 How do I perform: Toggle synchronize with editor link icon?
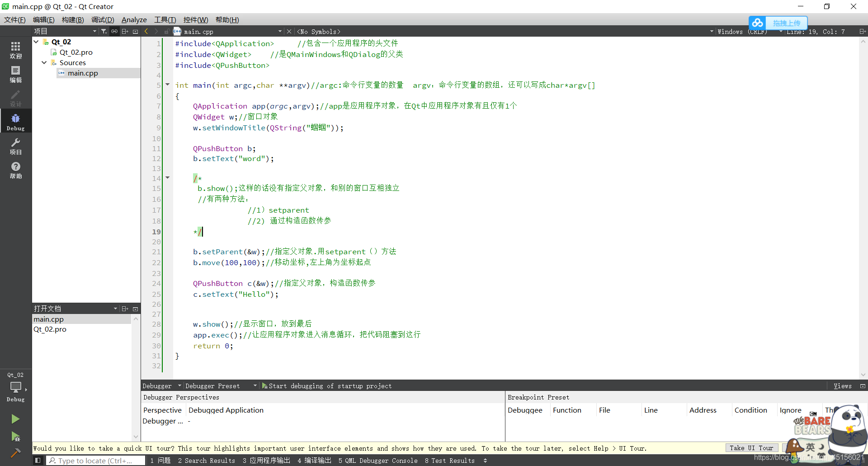click(114, 31)
